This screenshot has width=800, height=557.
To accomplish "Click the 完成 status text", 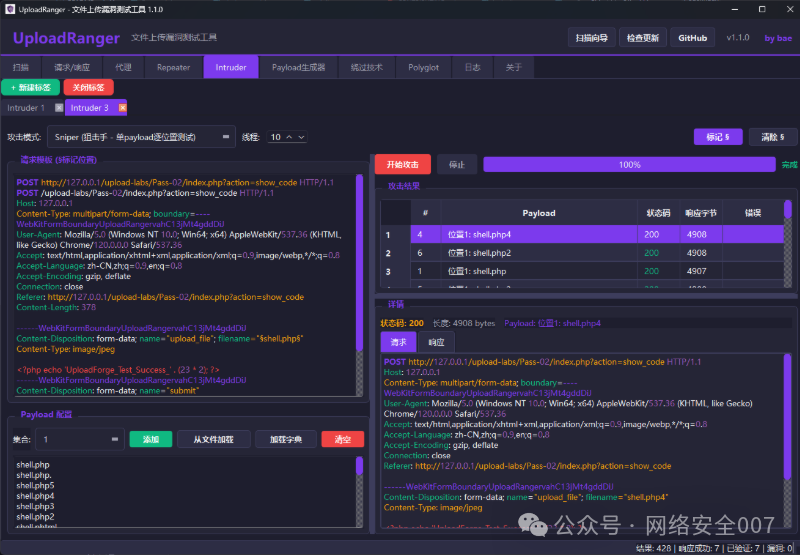I will 789,165.
